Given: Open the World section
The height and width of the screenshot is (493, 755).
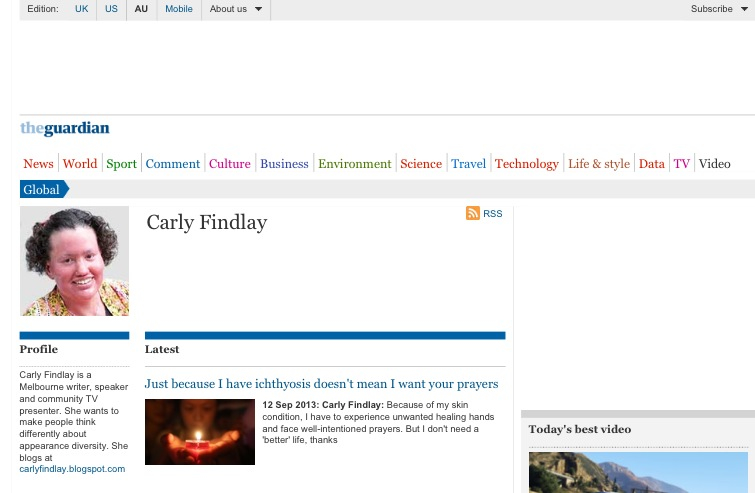Looking at the screenshot, I should coord(80,164).
